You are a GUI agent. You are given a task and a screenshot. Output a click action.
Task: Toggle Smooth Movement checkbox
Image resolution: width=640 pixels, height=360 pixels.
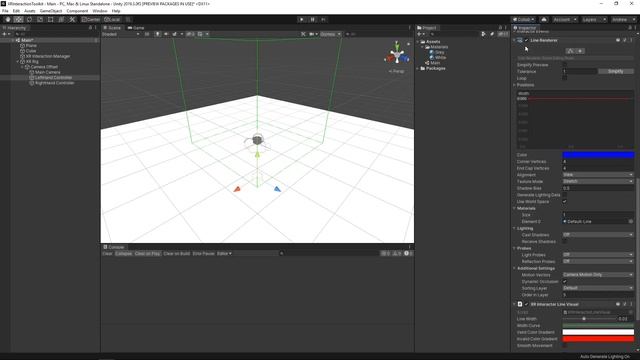point(565,346)
